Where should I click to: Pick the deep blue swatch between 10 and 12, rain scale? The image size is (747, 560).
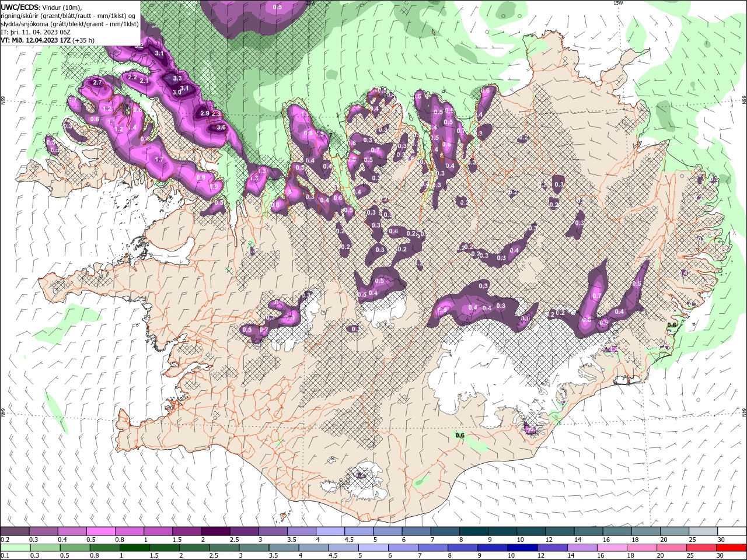point(522,548)
